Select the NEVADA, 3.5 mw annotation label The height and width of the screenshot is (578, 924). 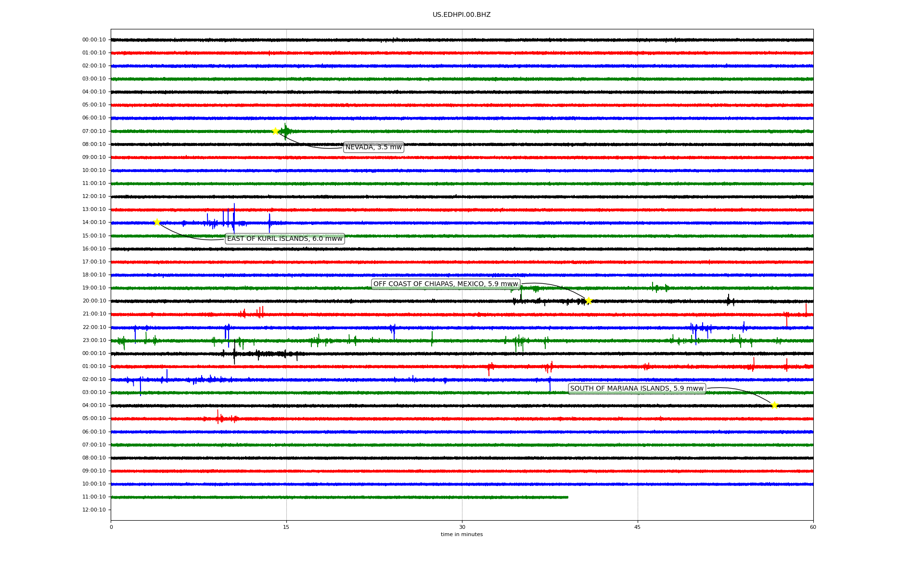point(373,147)
